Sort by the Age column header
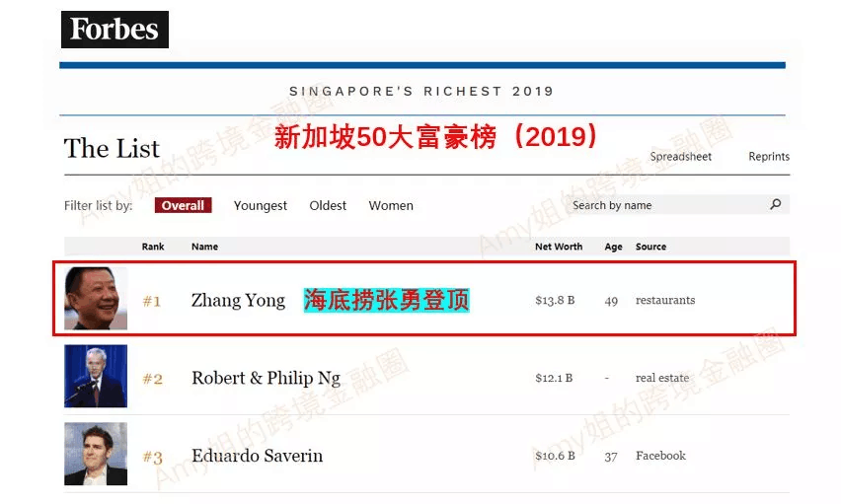The image size is (841, 504). coord(613,247)
